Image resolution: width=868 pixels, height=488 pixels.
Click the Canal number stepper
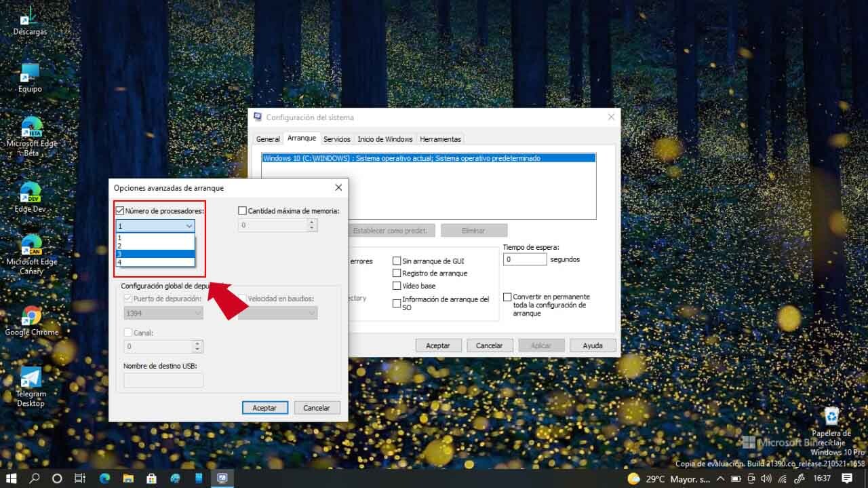pos(197,346)
